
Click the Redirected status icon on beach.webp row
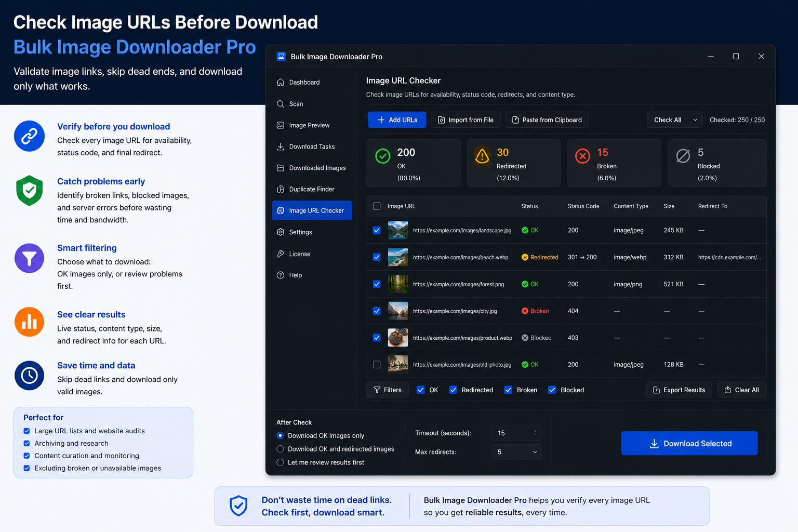(x=525, y=257)
